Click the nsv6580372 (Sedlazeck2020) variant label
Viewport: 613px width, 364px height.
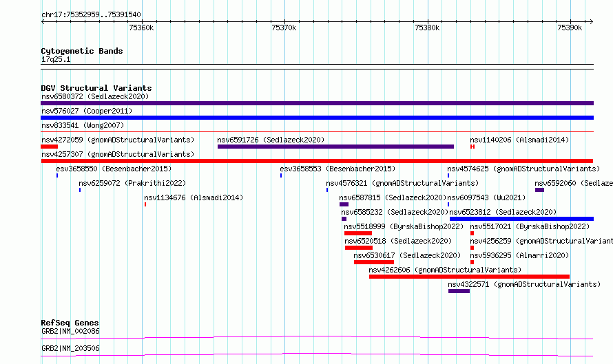pos(95,96)
